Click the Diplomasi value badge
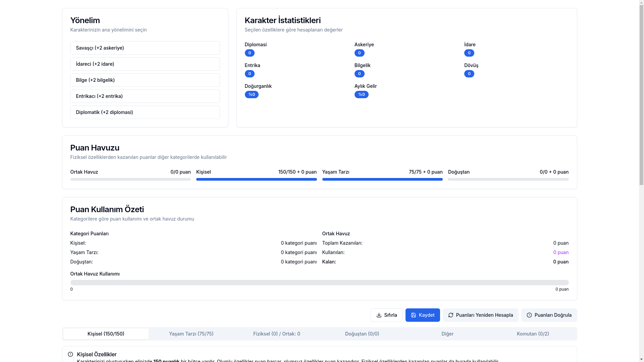 point(250,53)
